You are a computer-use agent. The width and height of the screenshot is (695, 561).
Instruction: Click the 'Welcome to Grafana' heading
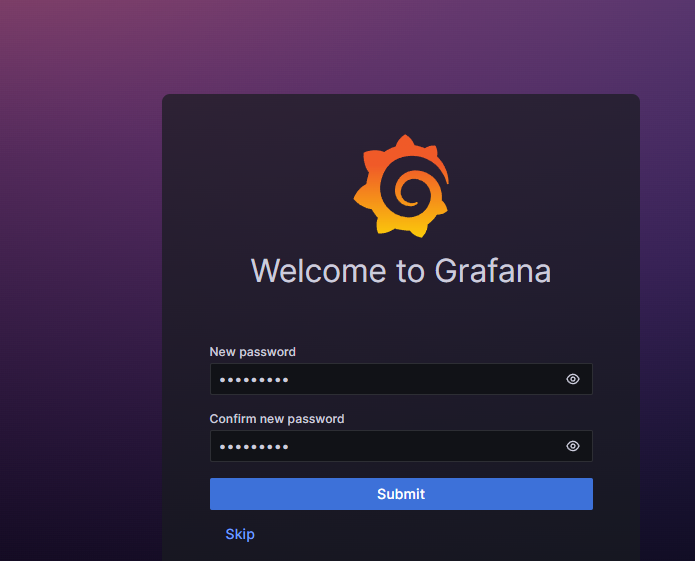click(x=401, y=270)
